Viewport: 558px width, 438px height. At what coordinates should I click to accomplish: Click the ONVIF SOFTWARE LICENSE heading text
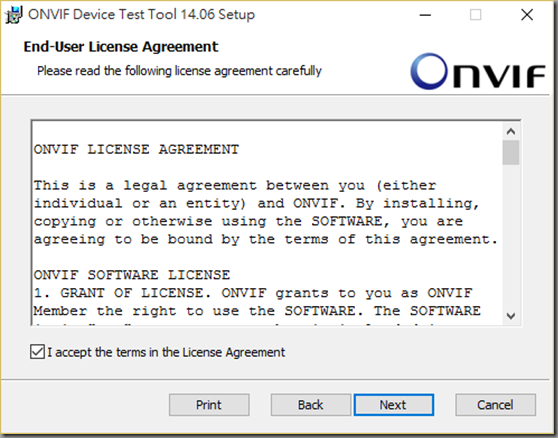tap(132, 275)
